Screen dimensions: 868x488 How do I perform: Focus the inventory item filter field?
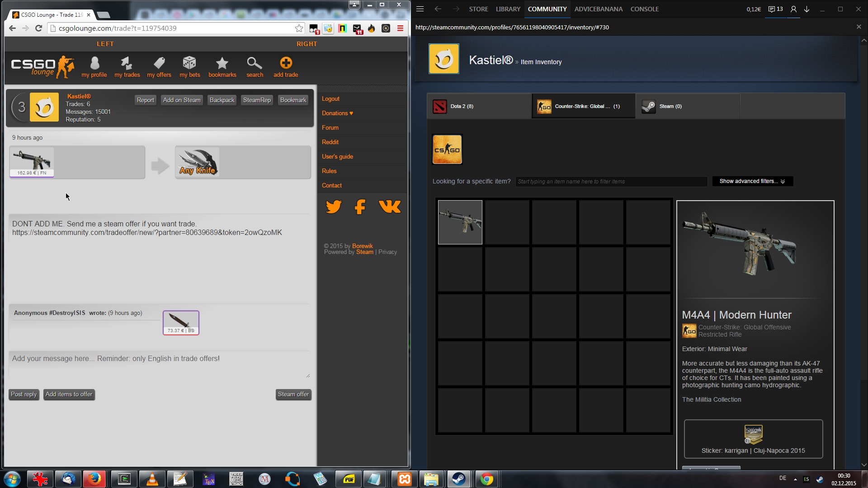pyautogui.click(x=611, y=182)
